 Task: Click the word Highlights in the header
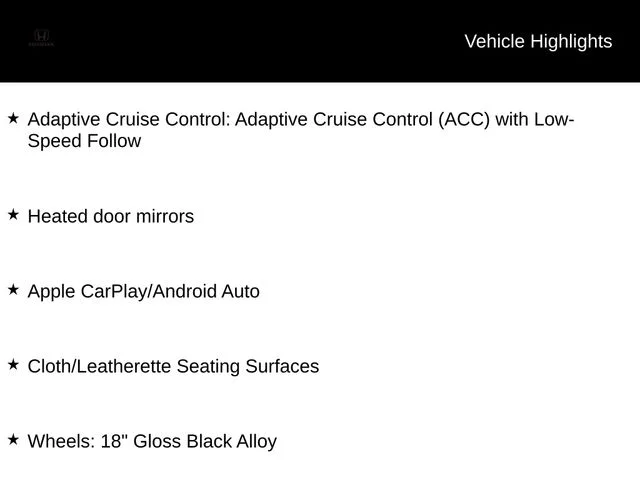[x=571, y=42]
